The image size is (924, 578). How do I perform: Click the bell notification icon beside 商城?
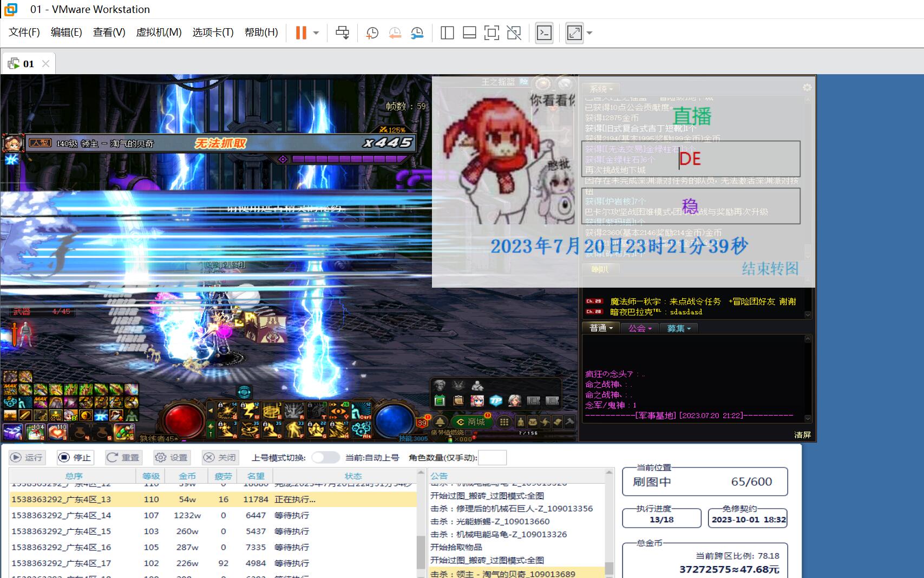(441, 422)
